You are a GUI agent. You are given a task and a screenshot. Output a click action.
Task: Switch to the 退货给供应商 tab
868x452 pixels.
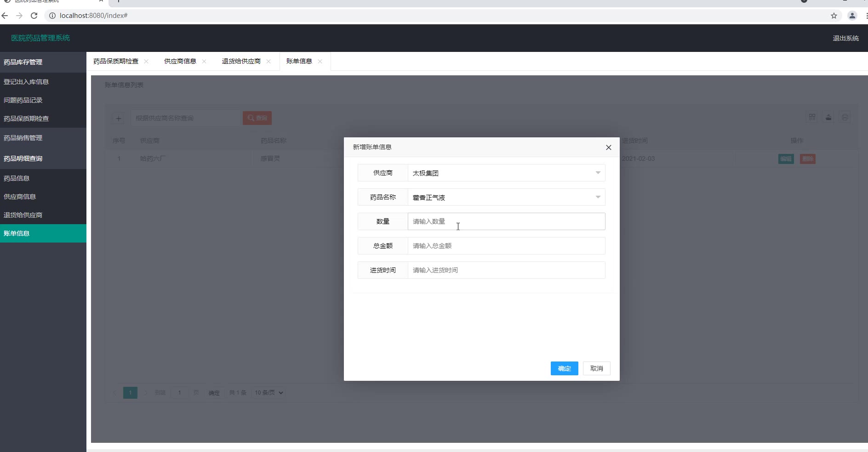pos(241,61)
